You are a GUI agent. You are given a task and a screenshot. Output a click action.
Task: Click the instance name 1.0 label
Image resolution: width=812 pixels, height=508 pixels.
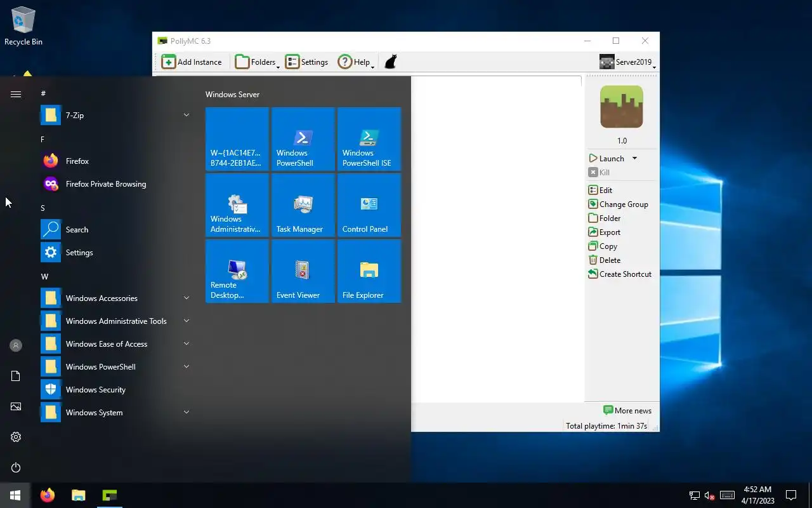pyautogui.click(x=622, y=141)
